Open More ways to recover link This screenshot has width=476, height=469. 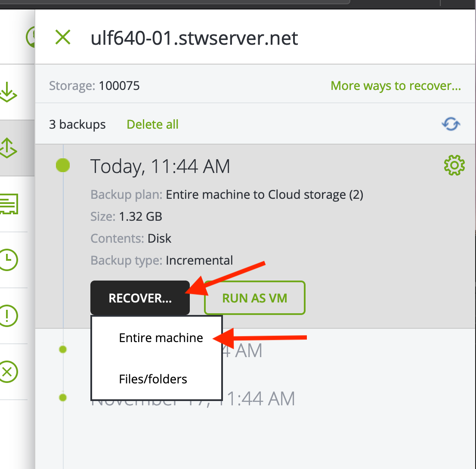(x=396, y=86)
